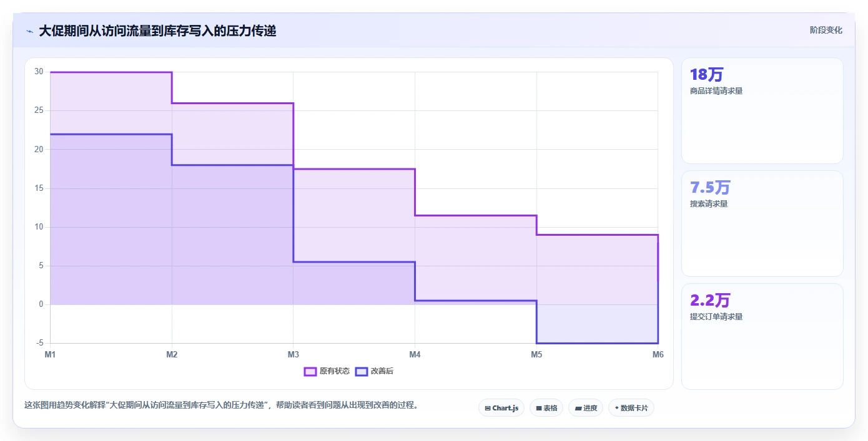Click the 20 y-axis value
868x441 pixels.
pyautogui.click(x=39, y=149)
